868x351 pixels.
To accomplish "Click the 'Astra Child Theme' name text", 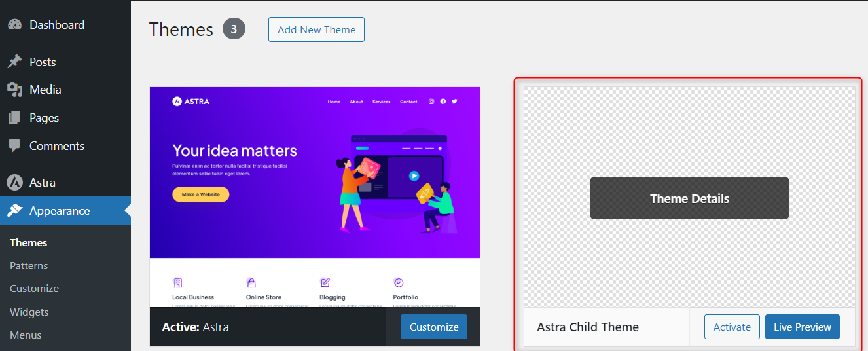I will tap(588, 327).
